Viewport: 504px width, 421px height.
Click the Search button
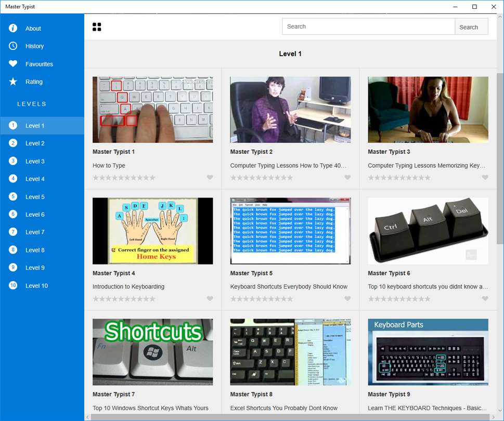click(x=471, y=27)
